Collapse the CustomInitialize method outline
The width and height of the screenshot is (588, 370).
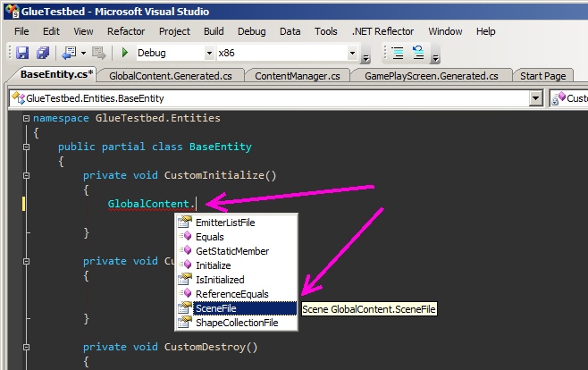pos(26,175)
